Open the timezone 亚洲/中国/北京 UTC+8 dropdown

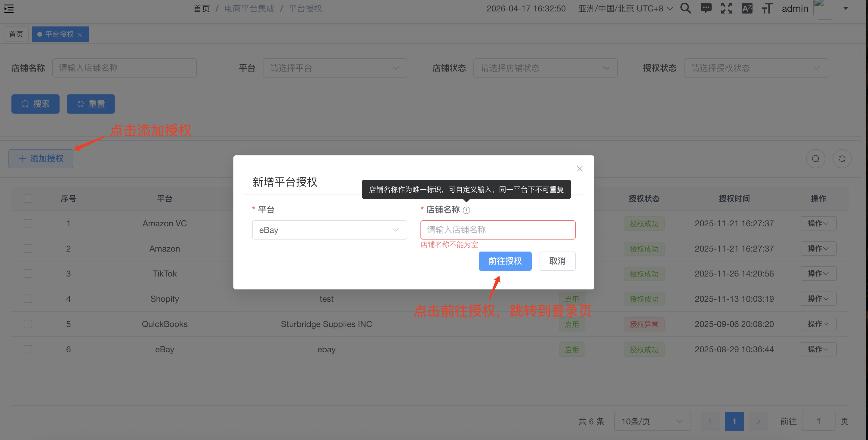[x=625, y=8]
